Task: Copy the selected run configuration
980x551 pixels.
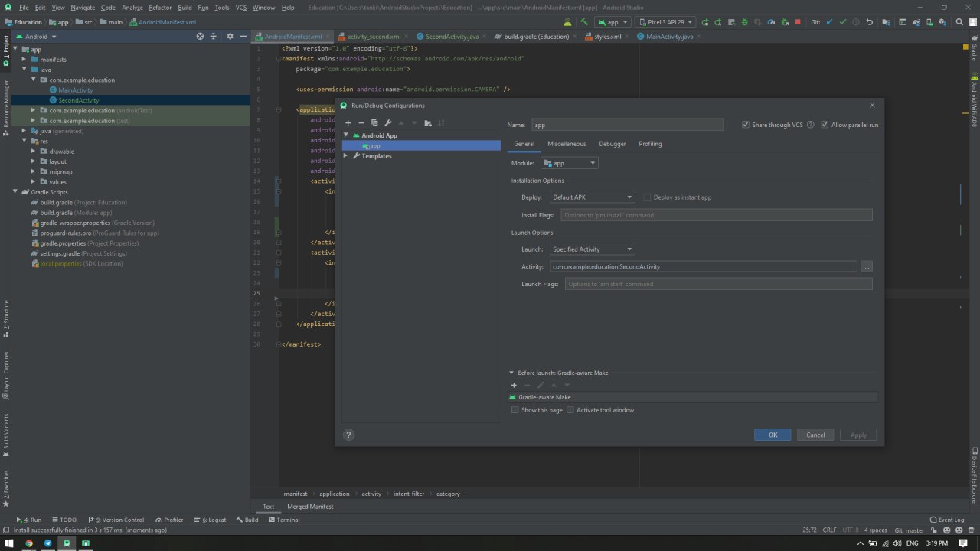Action: (374, 123)
